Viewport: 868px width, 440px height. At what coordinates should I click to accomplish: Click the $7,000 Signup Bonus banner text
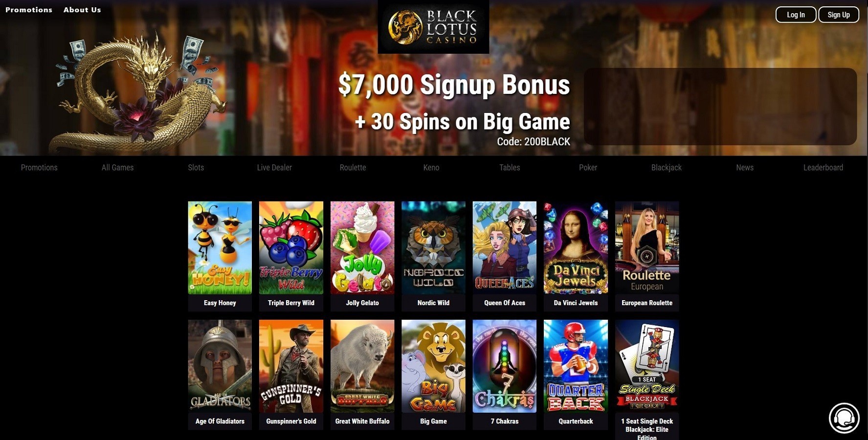454,85
